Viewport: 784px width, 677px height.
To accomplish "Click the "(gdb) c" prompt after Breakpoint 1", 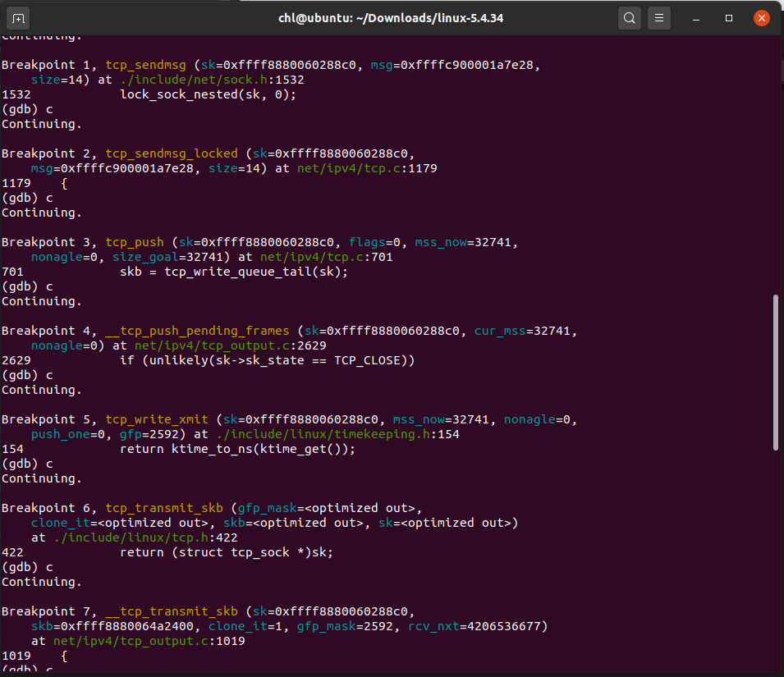I will pos(27,109).
